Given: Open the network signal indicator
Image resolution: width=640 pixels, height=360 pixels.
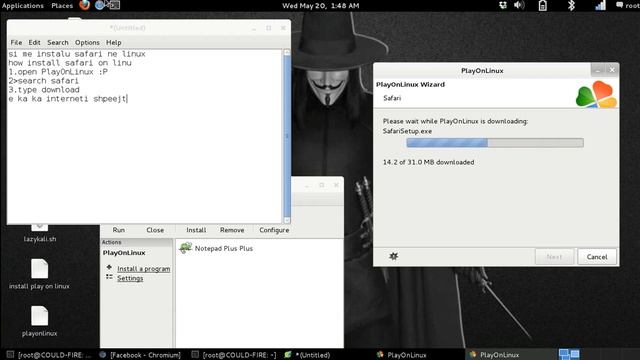Looking at the screenshot, I should [x=600, y=5].
